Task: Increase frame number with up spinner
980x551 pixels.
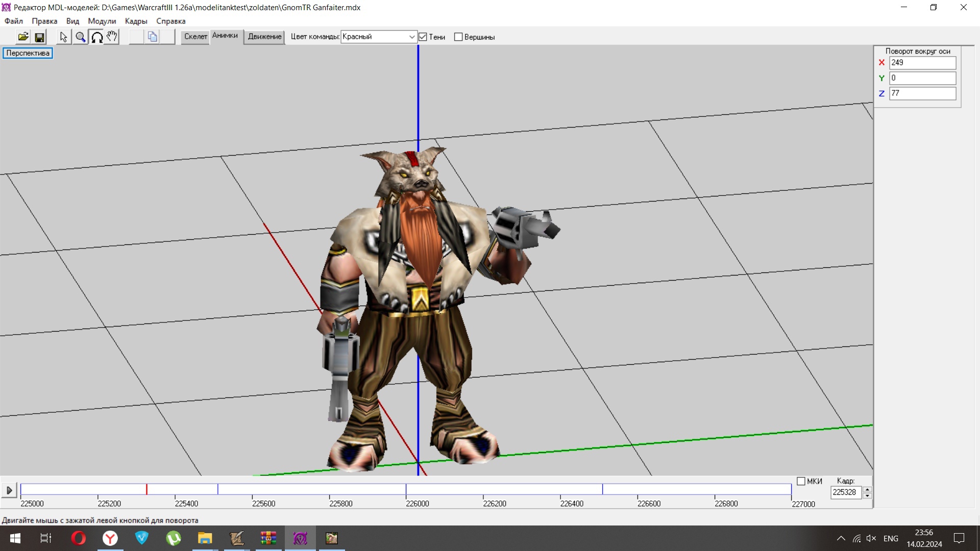Action: click(x=867, y=489)
